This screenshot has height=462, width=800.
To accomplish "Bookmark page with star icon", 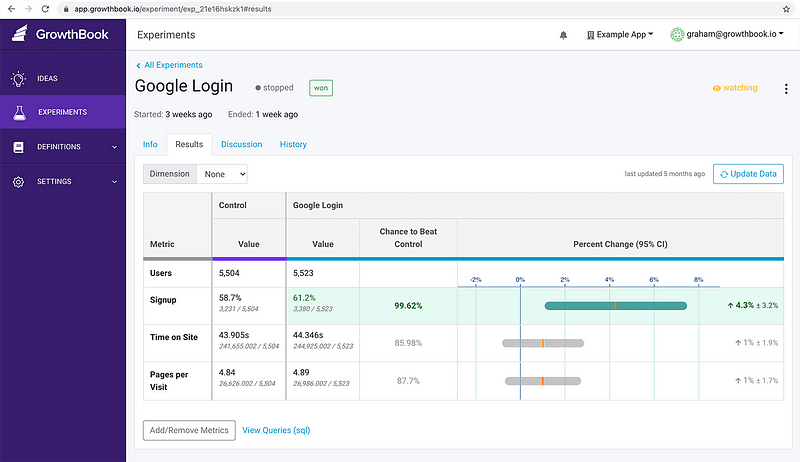I will (786, 9).
